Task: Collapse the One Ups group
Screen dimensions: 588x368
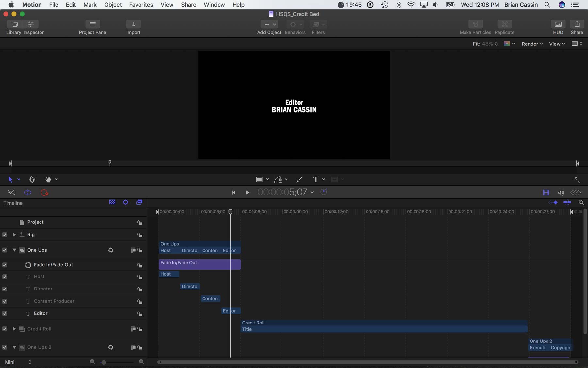Action: [14, 250]
